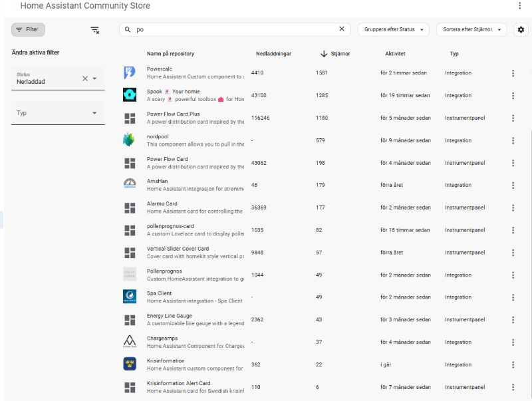Open options menu for Chargeamps
The image size is (532, 401).
point(513,342)
